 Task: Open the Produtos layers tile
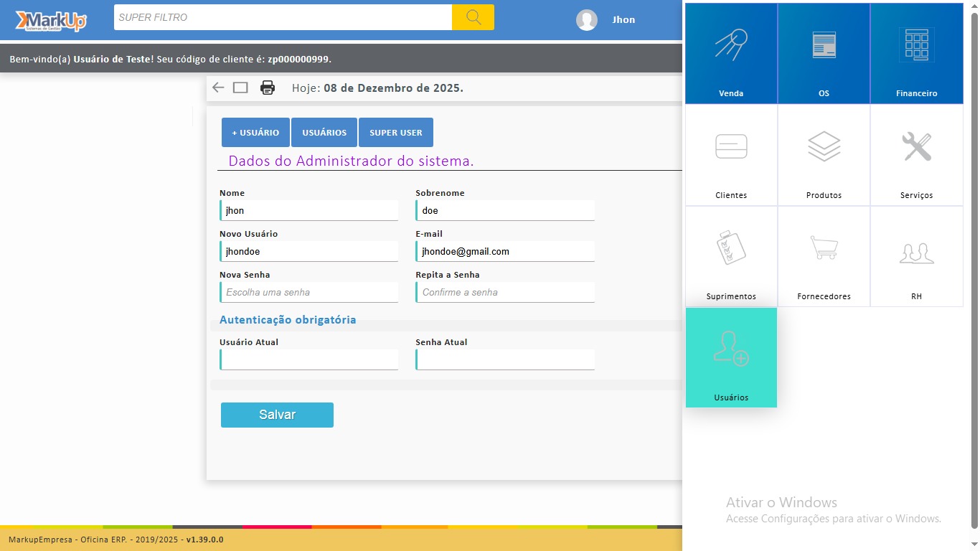click(x=824, y=155)
